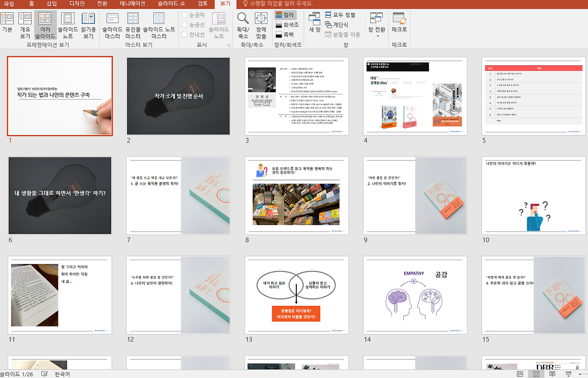Select slide 1 title thumbnail with pencil
Viewport: 588px width, 378px height.
[x=60, y=96]
